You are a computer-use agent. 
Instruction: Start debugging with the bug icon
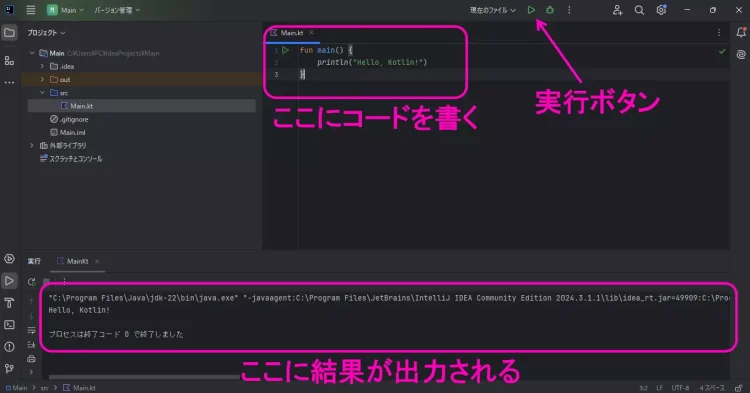[x=550, y=10]
